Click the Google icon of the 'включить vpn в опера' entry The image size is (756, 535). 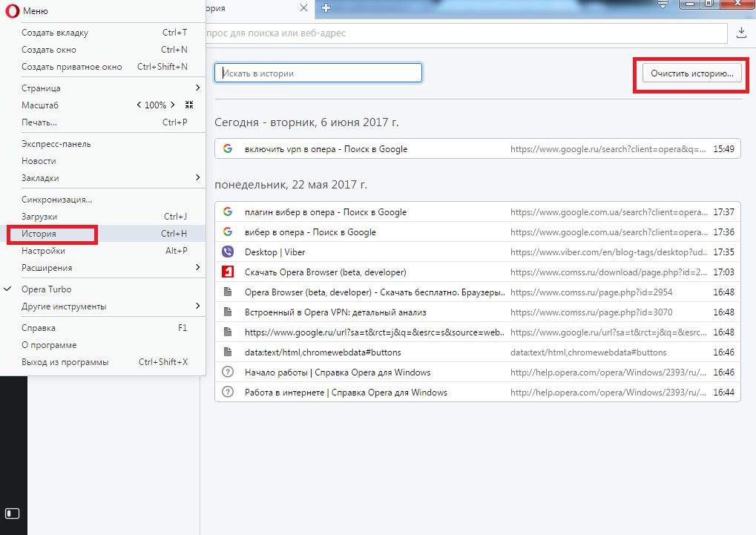[228, 148]
